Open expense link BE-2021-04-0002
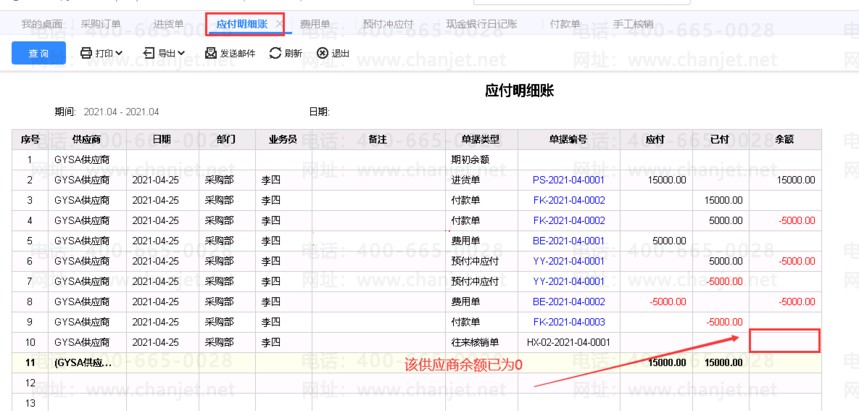859x411 pixels. pyautogui.click(x=568, y=301)
